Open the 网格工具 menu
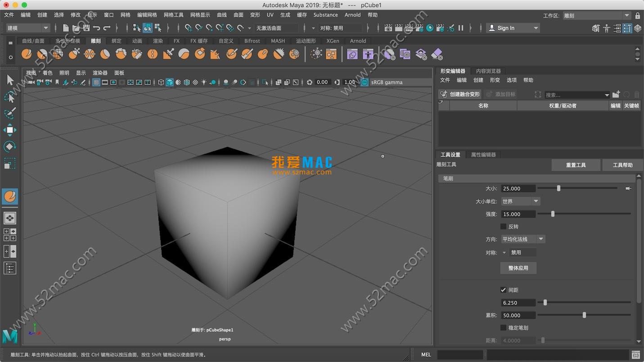The height and width of the screenshot is (362, 644). point(174,15)
